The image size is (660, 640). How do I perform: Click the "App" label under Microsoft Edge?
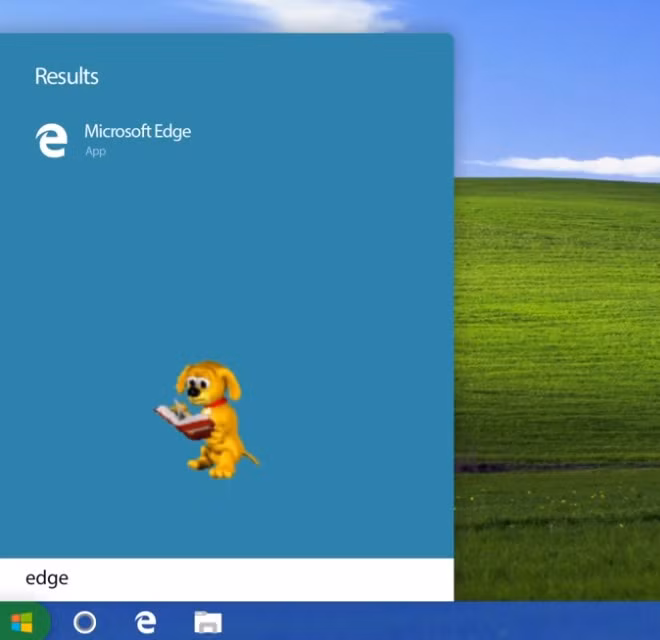point(95,152)
